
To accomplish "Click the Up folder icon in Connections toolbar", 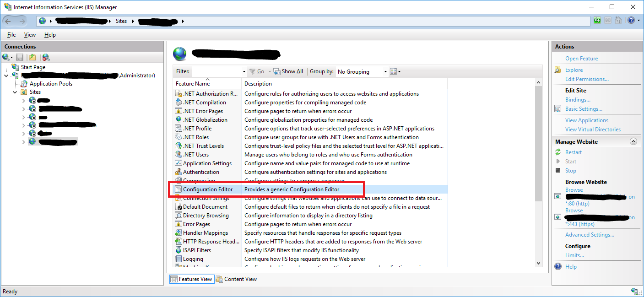I will point(32,57).
